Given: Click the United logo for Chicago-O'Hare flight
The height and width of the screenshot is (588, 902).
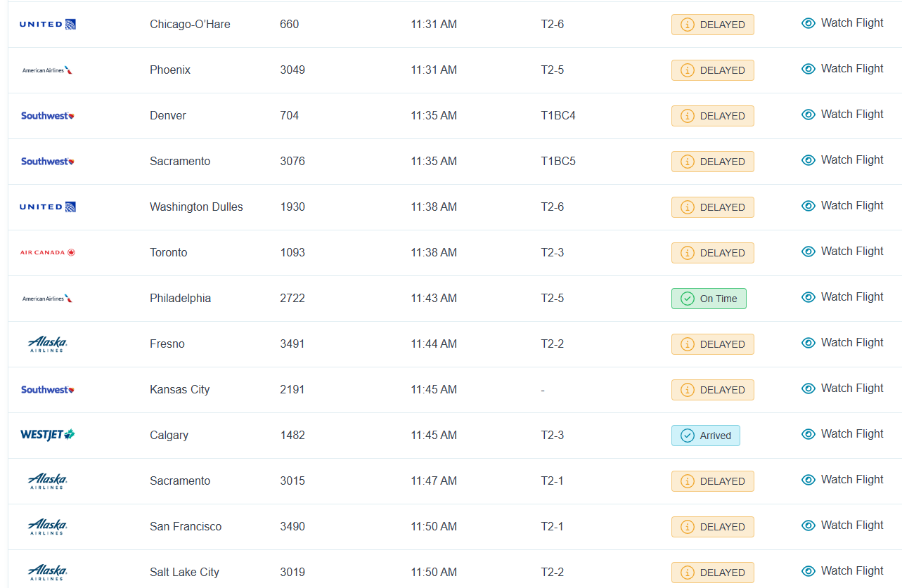Looking at the screenshot, I should click(x=48, y=25).
